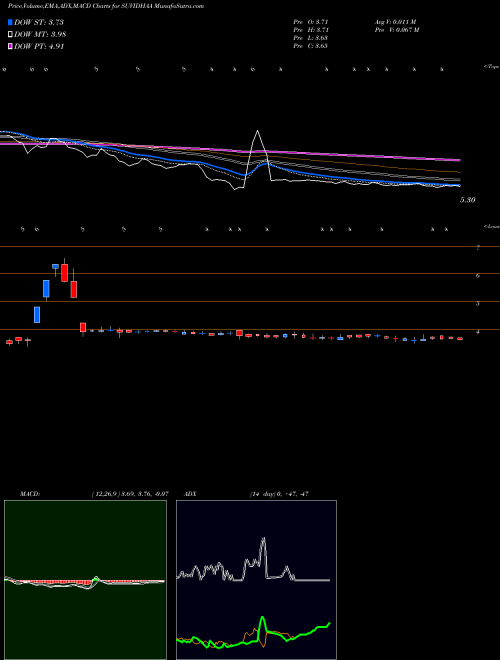Click the 'MACD:' panel heading

[30, 494]
